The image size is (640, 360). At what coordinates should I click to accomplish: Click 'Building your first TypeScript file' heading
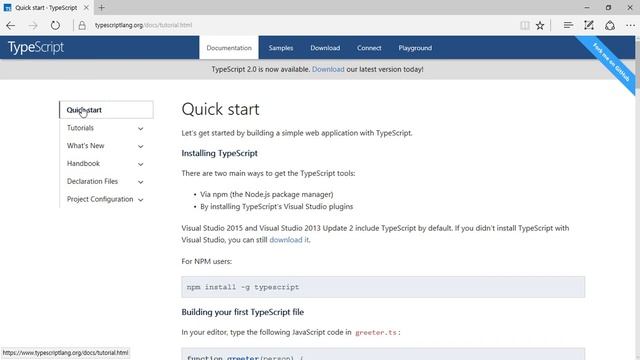(242, 312)
